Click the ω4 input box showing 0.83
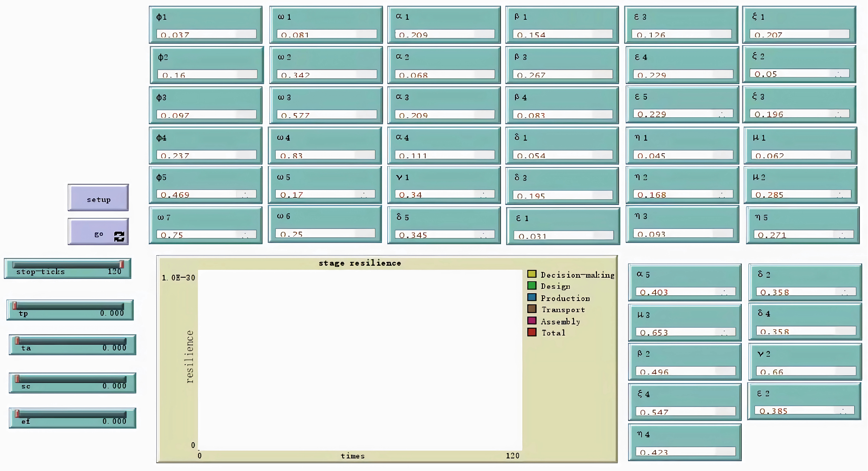 click(325, 155)
